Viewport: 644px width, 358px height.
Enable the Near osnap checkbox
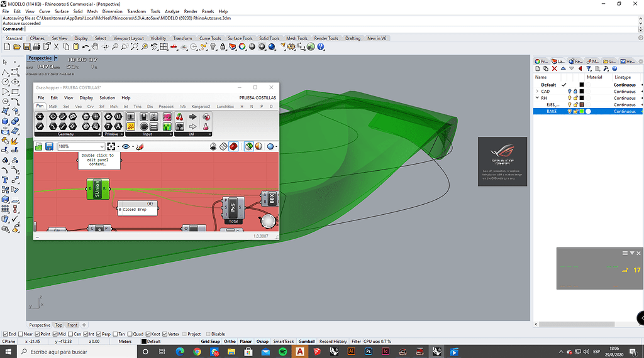[x=20, y=334]
